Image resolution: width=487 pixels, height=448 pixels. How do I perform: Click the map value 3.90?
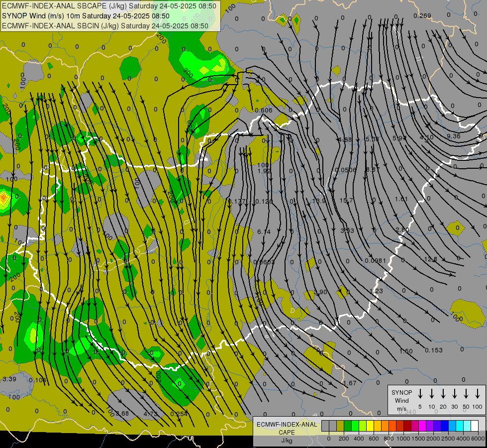[320, 292]
